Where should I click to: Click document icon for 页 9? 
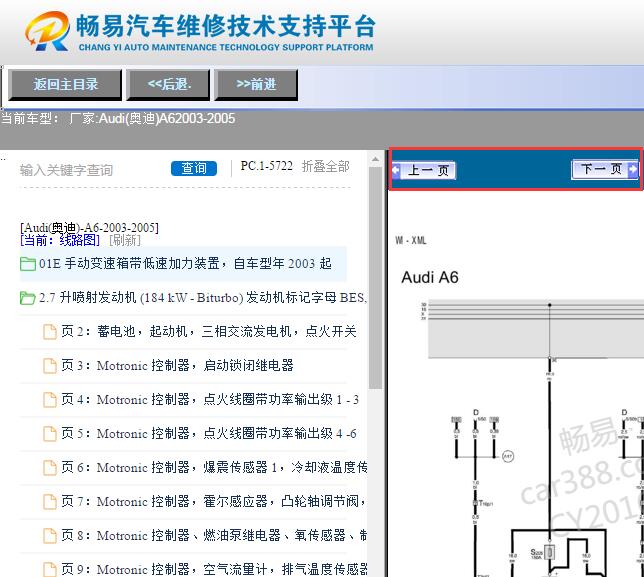click(x=50, y=570)
